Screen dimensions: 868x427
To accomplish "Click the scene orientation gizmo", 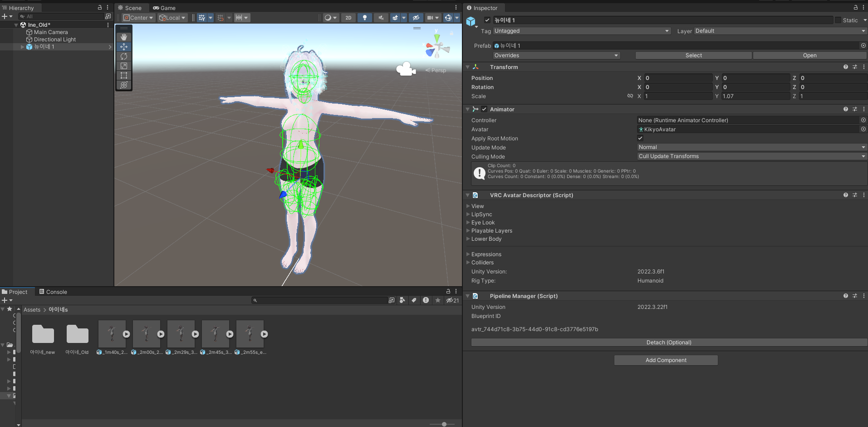I will point(436,47).
